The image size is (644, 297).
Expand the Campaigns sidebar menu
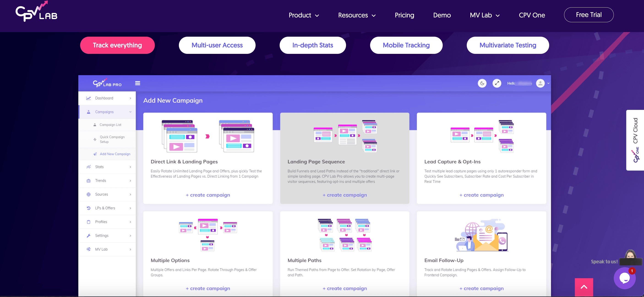(x=104, y=111)
